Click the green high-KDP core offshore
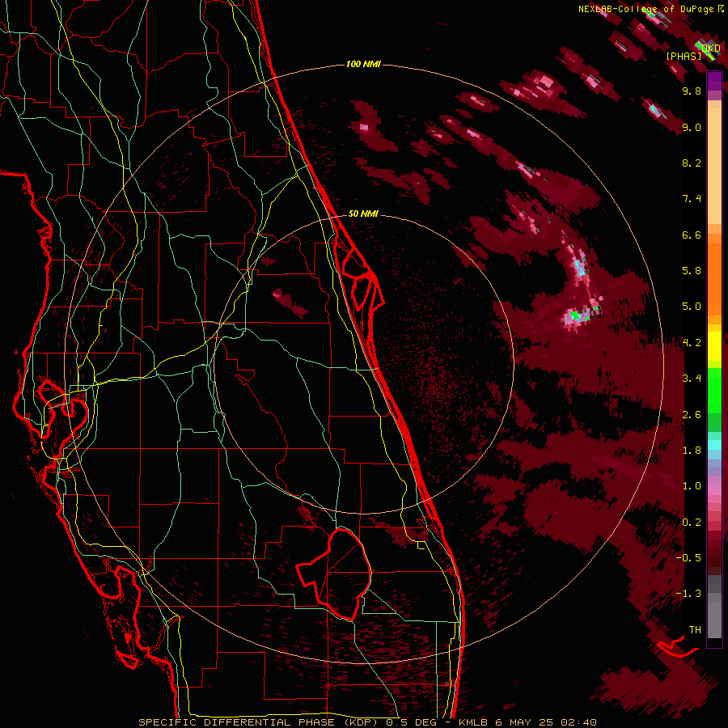 coord(575,315)
